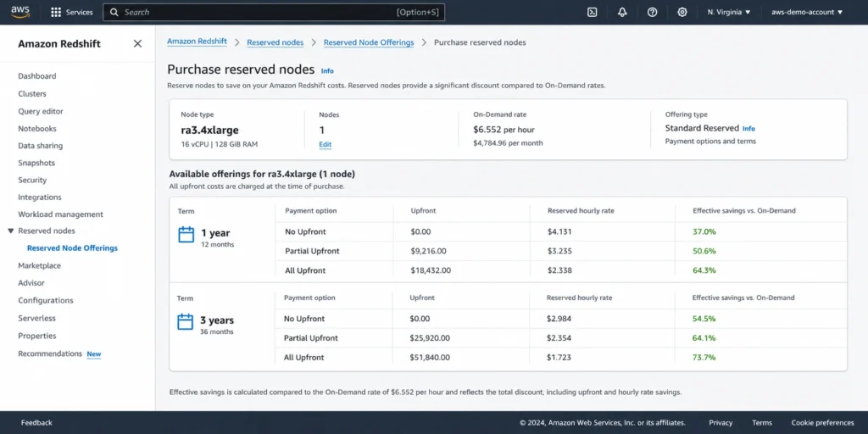The height and width of the screenshot is (434, 868).
Task: Open the CloudShell terminal icon
Action: pos(592,12)
